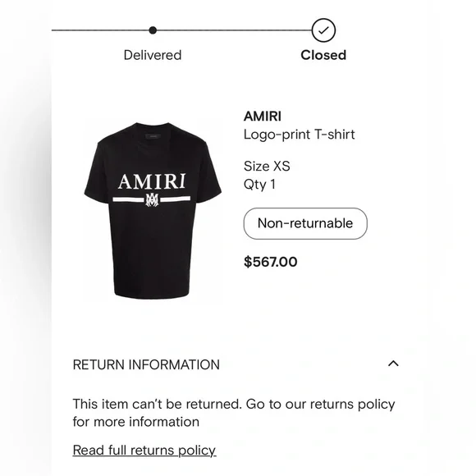Click the "This item can't be returned" message
Viewport: 476px width, 476px height.
coord(234,413)
